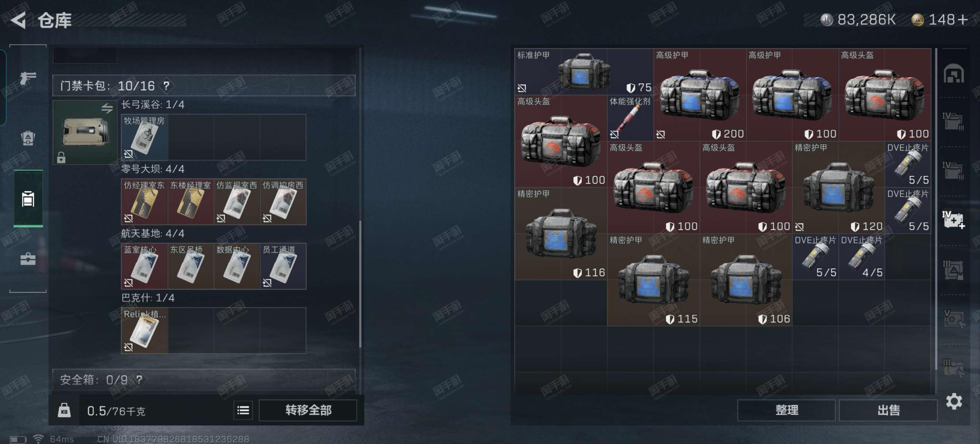Open the help question mark for 门禁卡包
This screenshot has width=980, height=444.
[166, 85]
